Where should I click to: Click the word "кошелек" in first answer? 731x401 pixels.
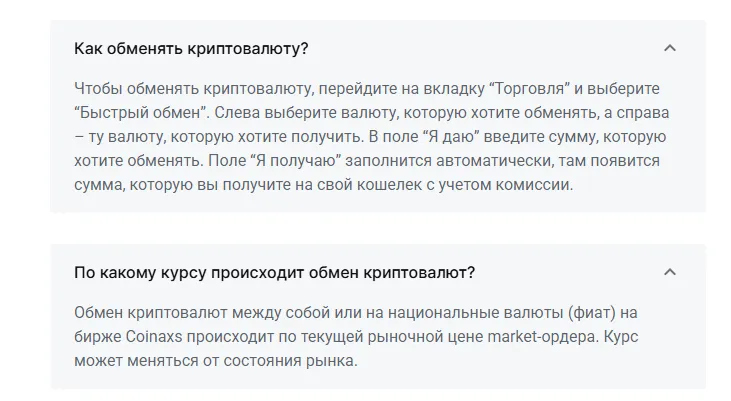click(390, 185)
